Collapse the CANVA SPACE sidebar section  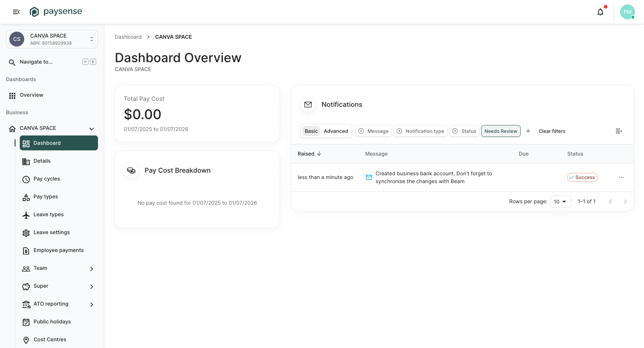(x=92, y=129)
